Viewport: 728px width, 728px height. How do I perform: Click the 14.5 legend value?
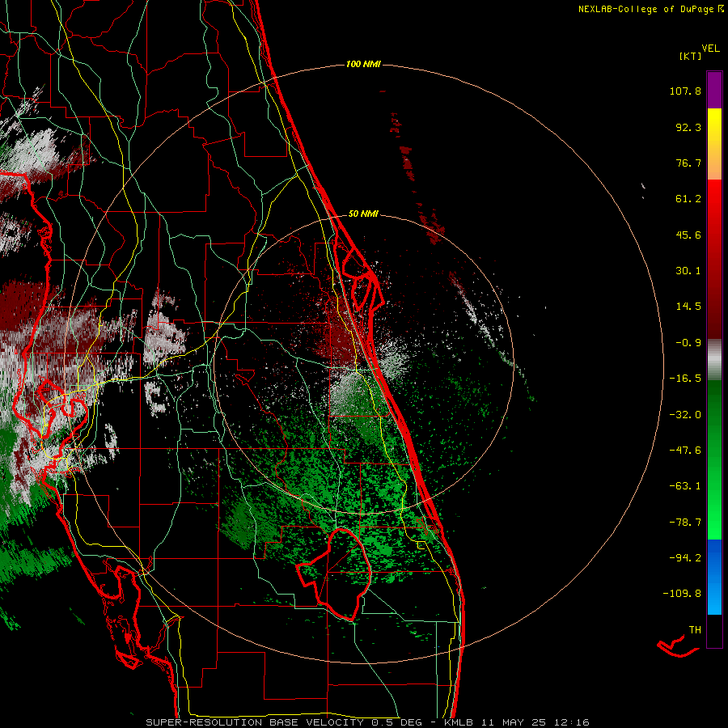click(688, 307)
